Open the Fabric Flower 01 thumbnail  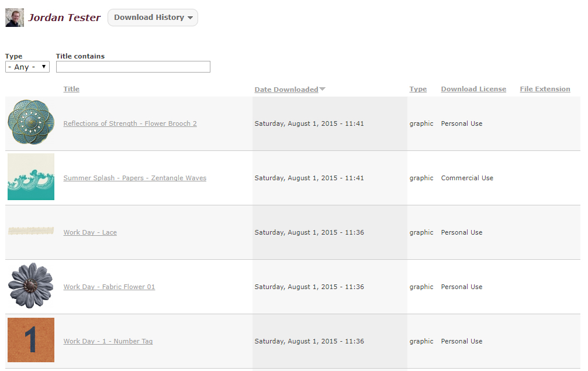(31, 286)
